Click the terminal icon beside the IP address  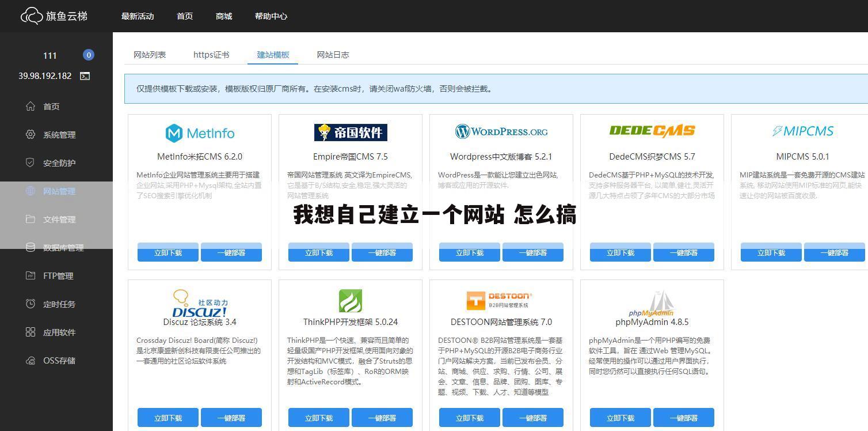tap(84, 75)
